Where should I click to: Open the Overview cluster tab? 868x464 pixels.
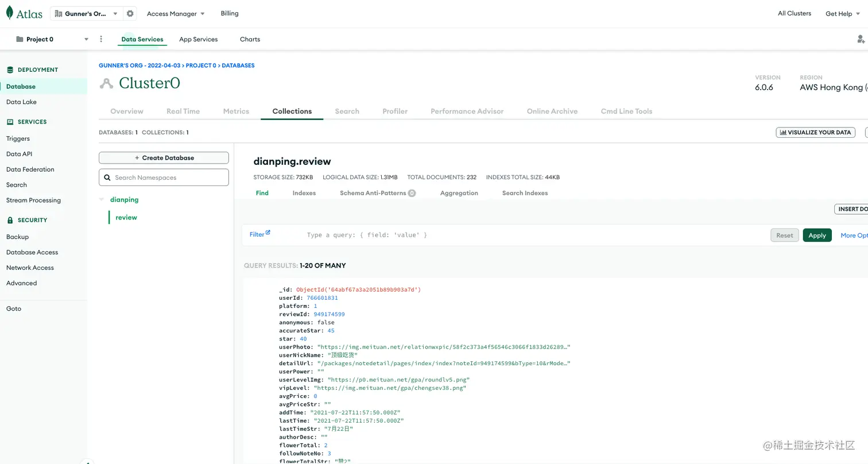[127, 111]
